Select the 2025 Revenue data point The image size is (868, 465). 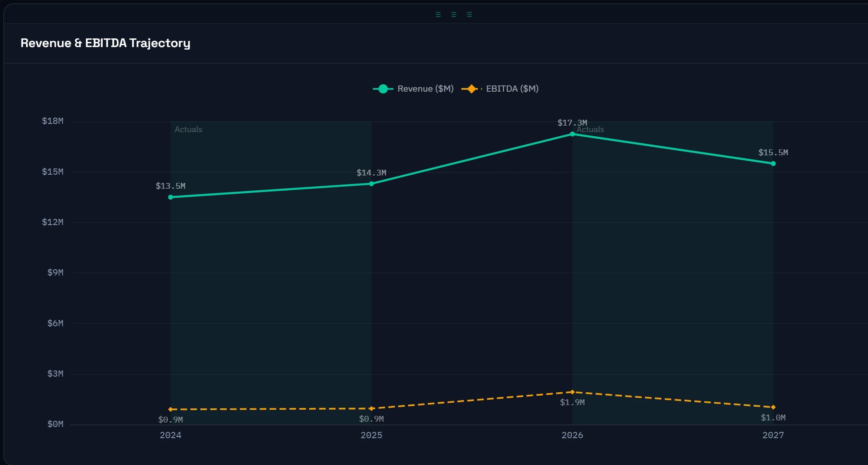(x=371, y=184)
